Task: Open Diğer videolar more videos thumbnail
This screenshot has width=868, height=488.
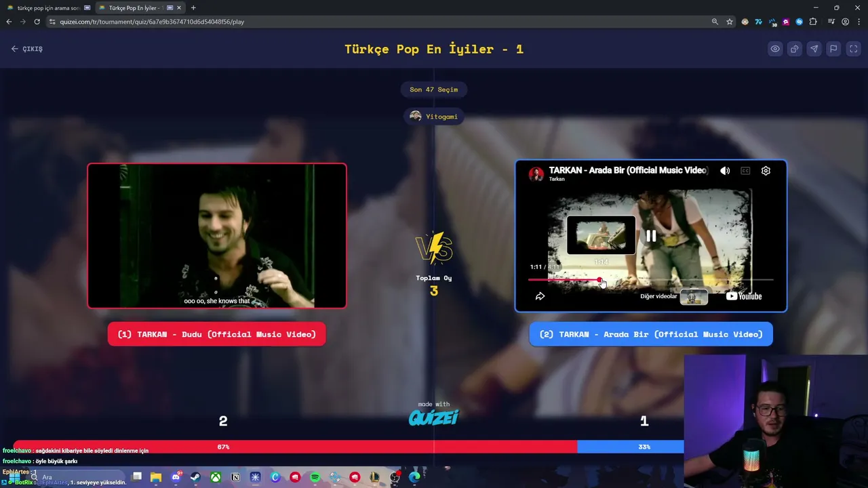Action: coord(694,296)
